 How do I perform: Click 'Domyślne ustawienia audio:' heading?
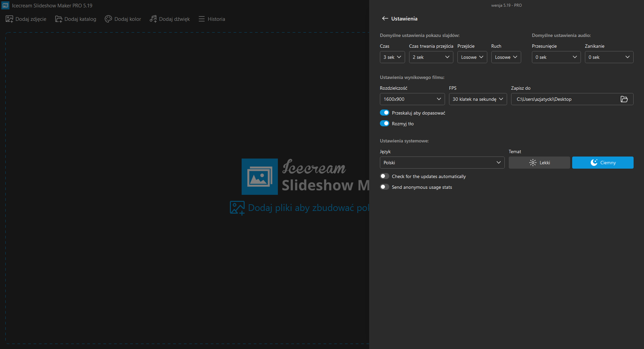click(561, 35)
